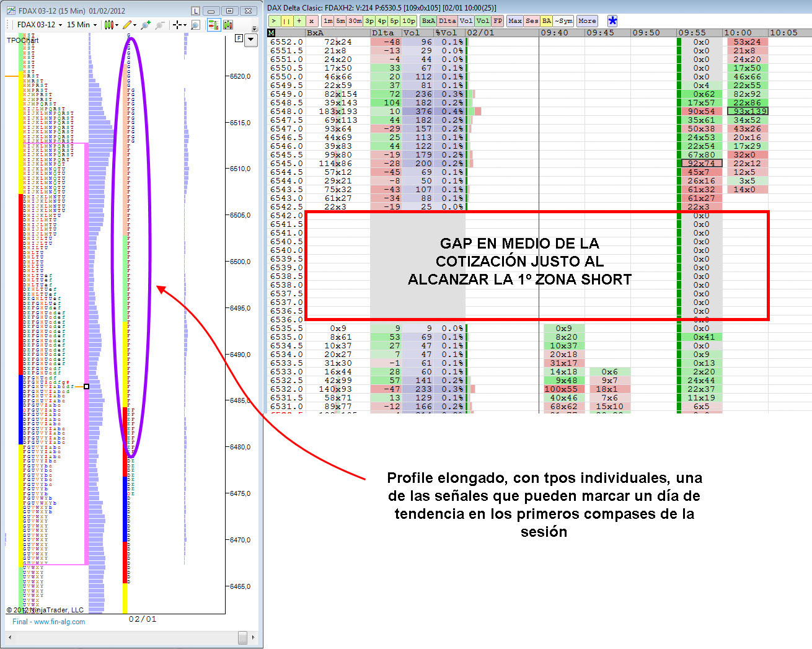Open the chart style candlestick icon

tap(108, 25)
